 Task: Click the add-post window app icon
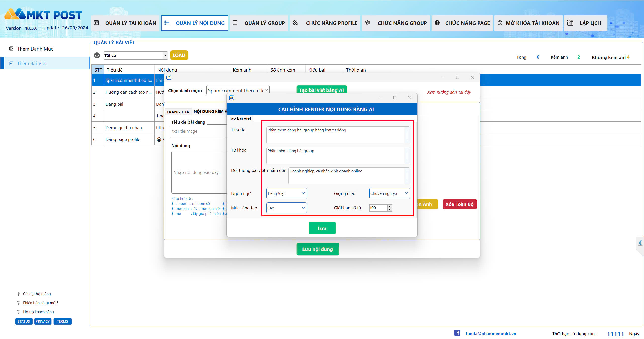click(169, 77)
